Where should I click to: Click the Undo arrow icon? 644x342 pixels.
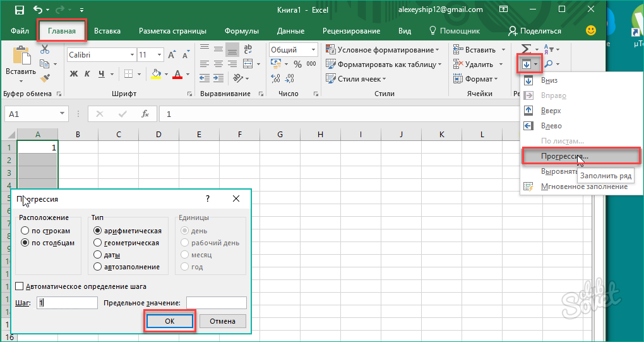[x=38, y=10]
